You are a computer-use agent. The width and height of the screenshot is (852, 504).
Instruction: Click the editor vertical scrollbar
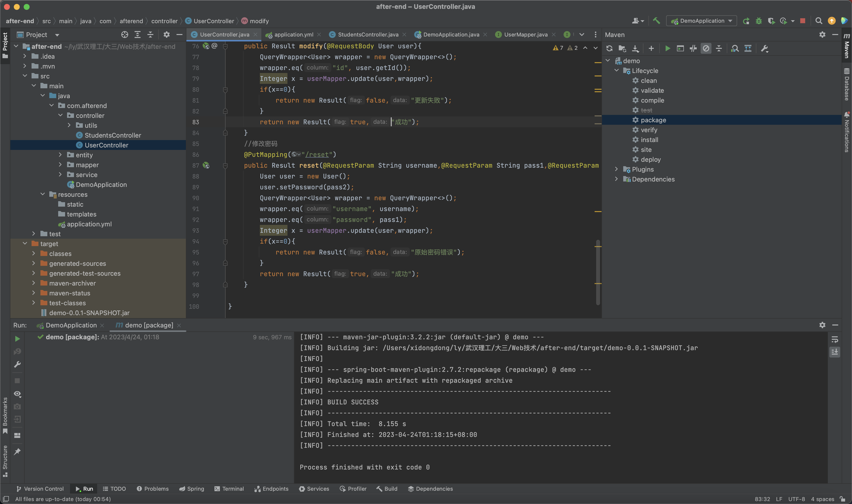point(598,272)
